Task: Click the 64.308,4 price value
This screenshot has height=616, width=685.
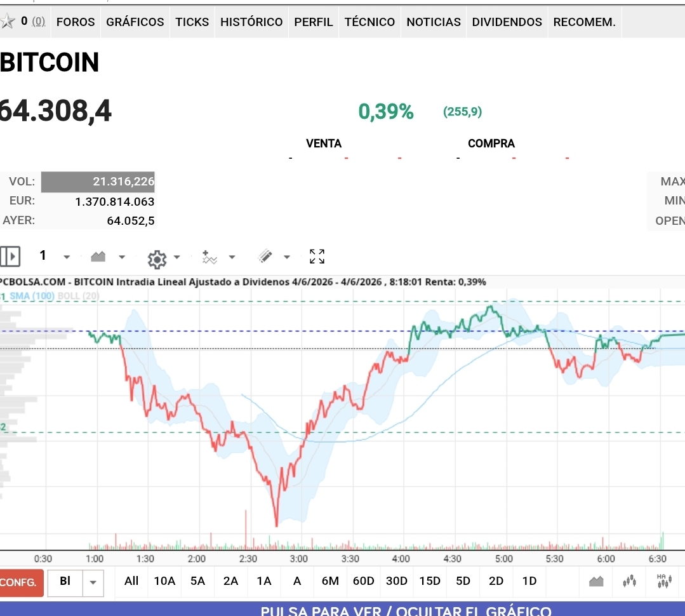Action: [55, 110]
